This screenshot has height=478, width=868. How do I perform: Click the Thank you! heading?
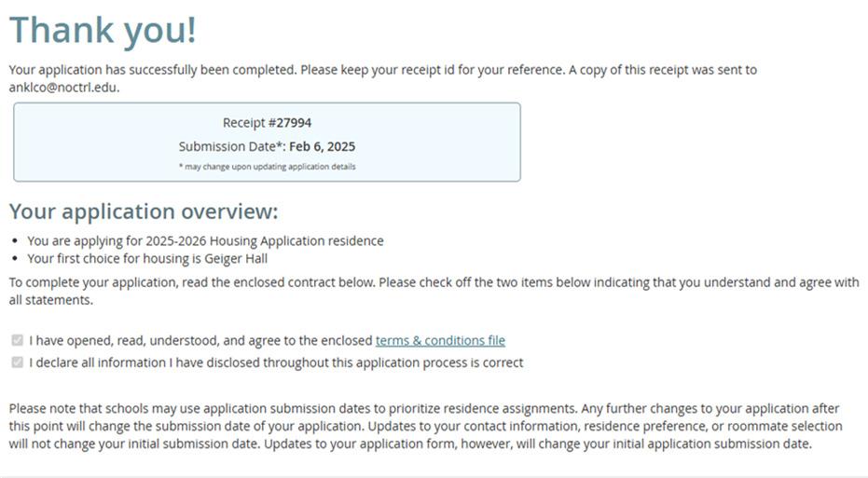pyautogui.click(x=103, y=30)
